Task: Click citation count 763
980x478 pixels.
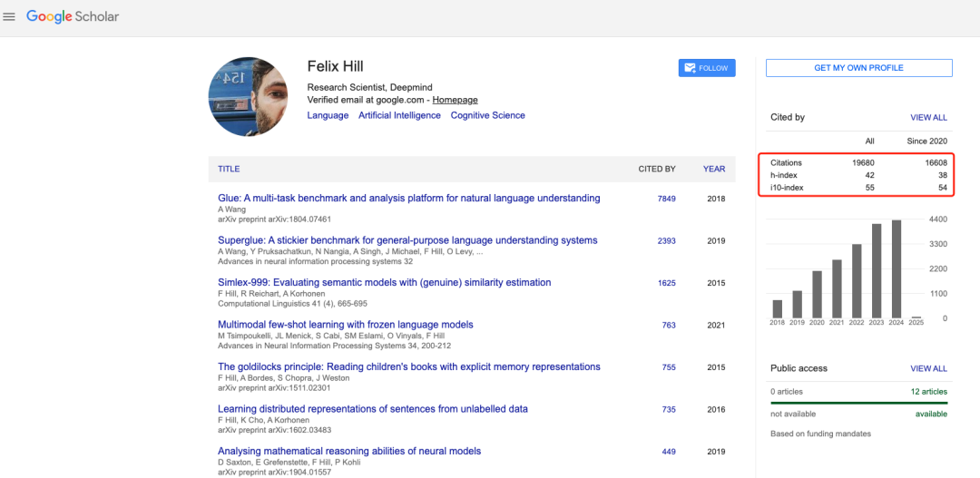Action: click(669, 325)
